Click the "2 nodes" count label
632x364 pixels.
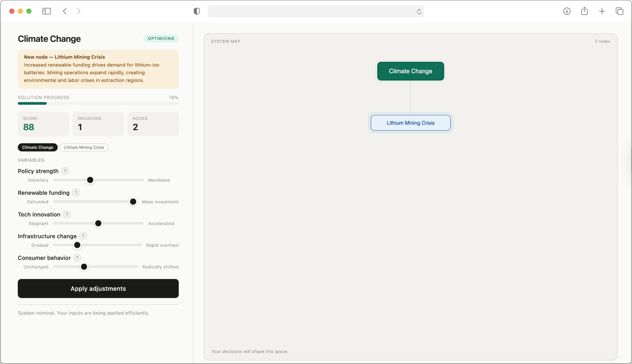click(x=603, y=41)
